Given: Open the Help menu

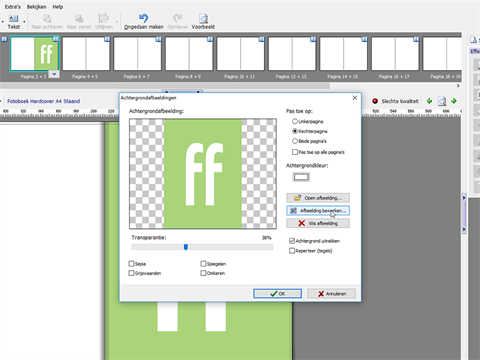Looking at the screenshot, I should click(58, 7).
